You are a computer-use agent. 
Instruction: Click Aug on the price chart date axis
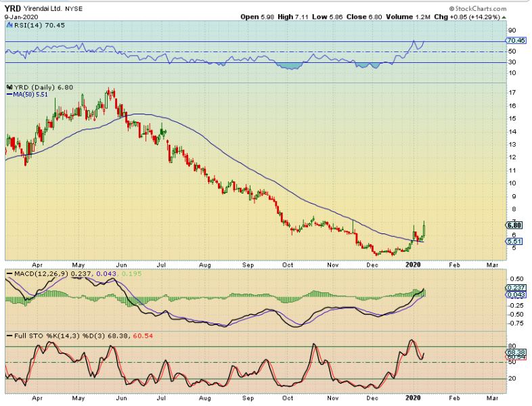click(205, 265)
